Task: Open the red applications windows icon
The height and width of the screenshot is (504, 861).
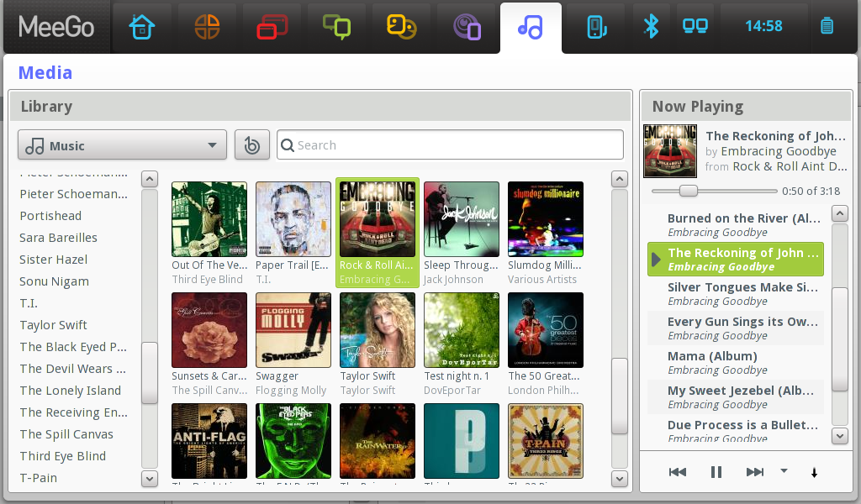Action: (272, 27)
